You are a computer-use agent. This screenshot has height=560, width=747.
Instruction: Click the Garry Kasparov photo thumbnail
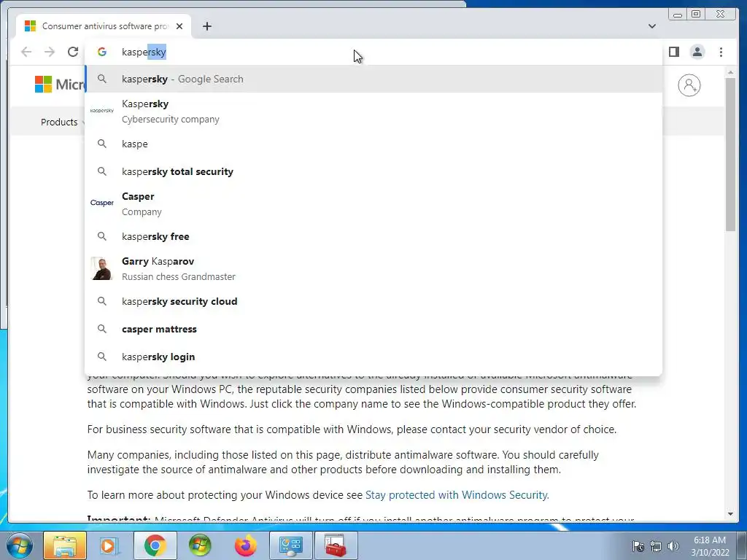[101, 268]
